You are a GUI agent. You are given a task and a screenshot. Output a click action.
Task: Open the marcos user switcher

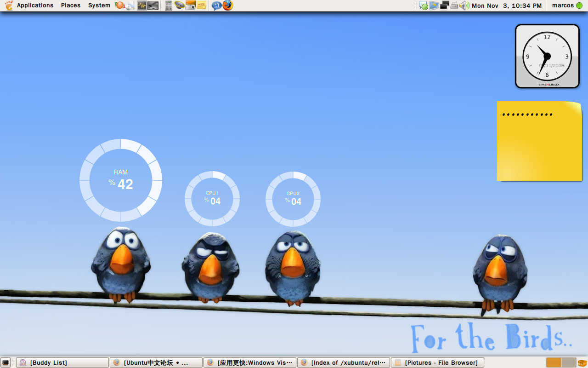(x=567, y=6)
